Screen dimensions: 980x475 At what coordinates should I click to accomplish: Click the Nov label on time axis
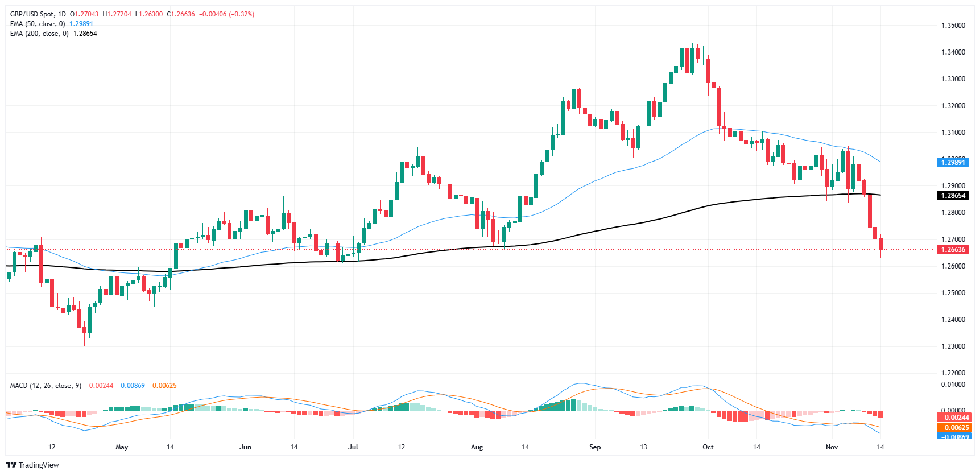(x=832, y=447)
